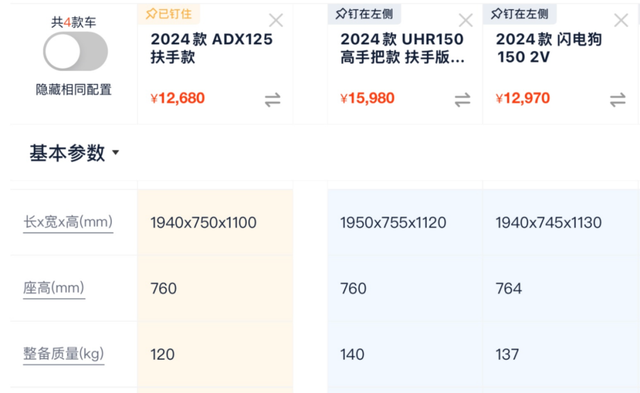Swap the ADX125 扶手款 model
Image resolution: width=640 pixels, height=393 pixels.
tap(272, 100)
